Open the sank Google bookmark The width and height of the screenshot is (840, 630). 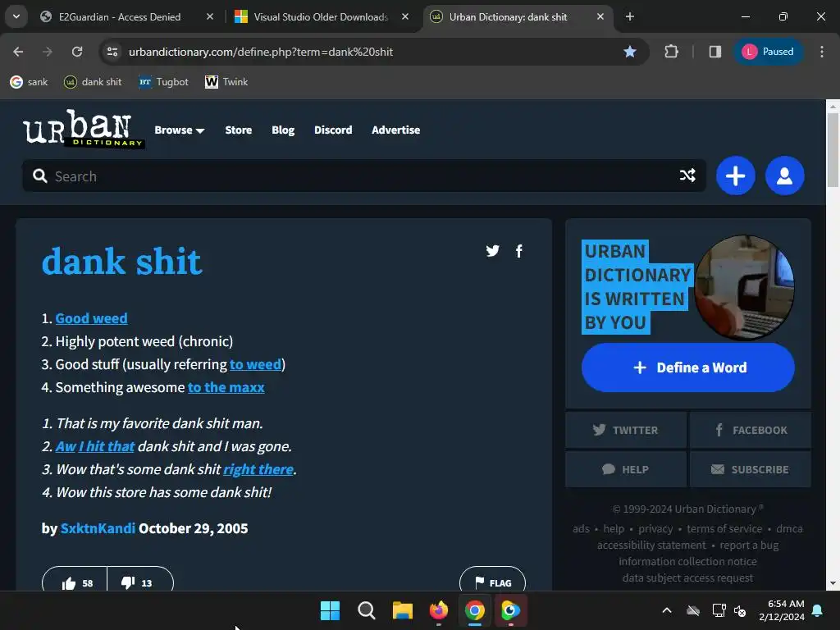(x=30, y=82)
